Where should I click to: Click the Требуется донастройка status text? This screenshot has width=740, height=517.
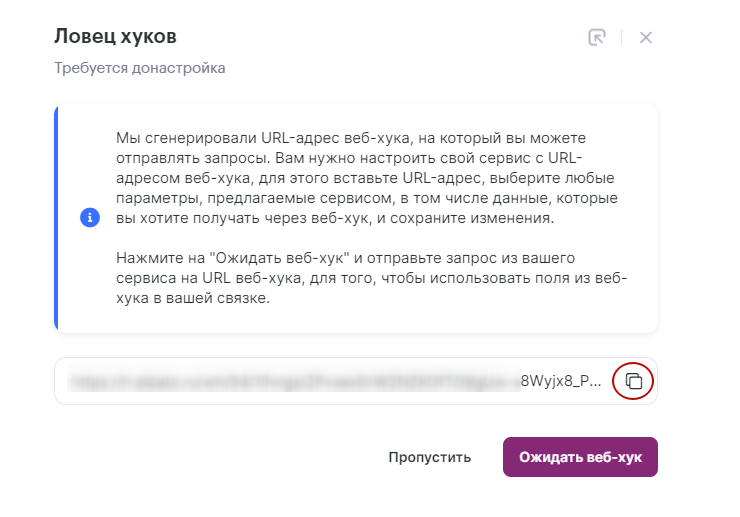[139, 68]
